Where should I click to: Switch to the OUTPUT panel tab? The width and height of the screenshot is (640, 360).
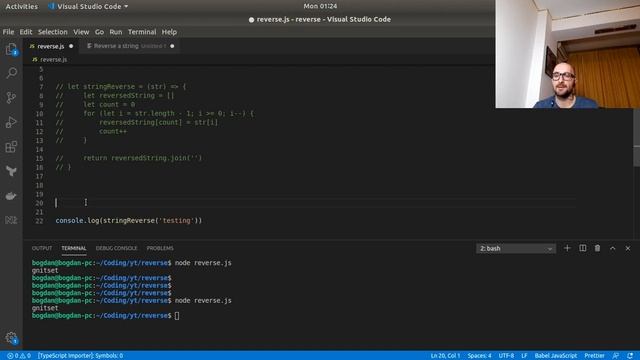click(42, 248)
